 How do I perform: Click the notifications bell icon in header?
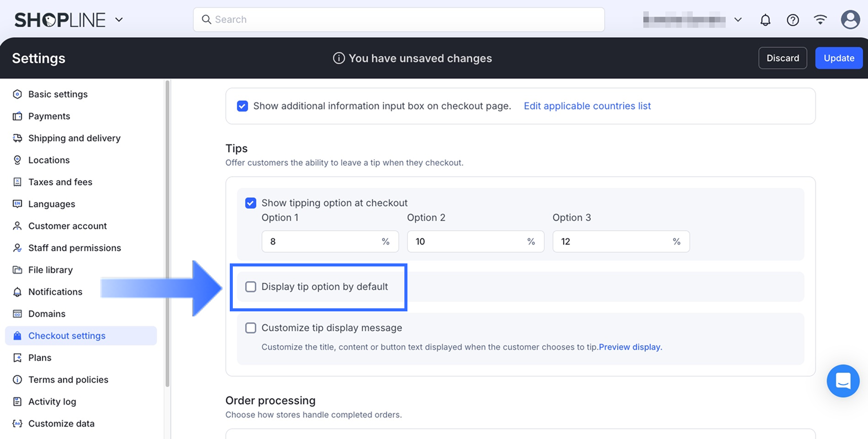coord(765,20)
